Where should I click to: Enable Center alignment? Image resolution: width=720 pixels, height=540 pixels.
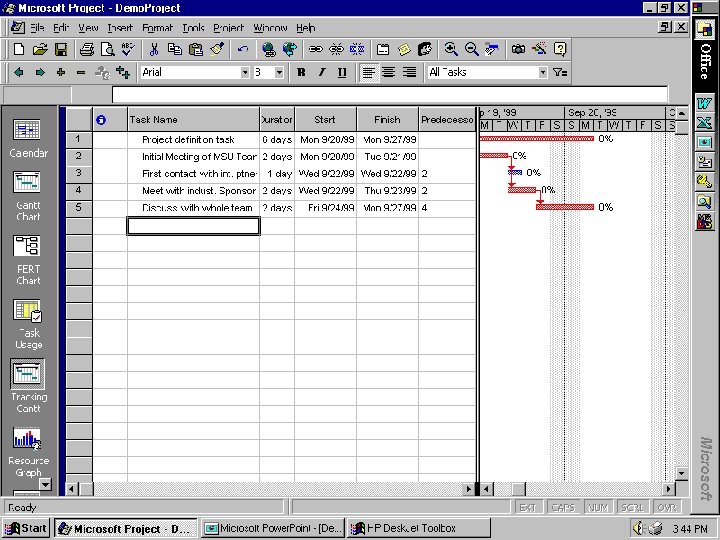coord(389,72)
